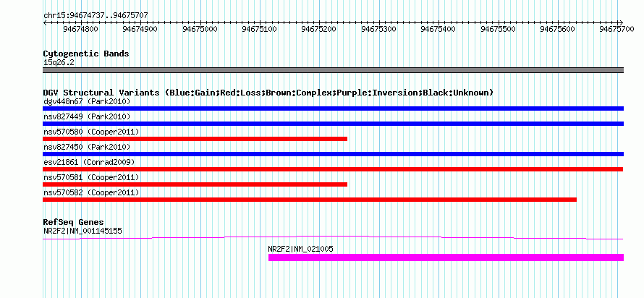
Task: Click ruler position 94675000
Action: click(200, 29)
